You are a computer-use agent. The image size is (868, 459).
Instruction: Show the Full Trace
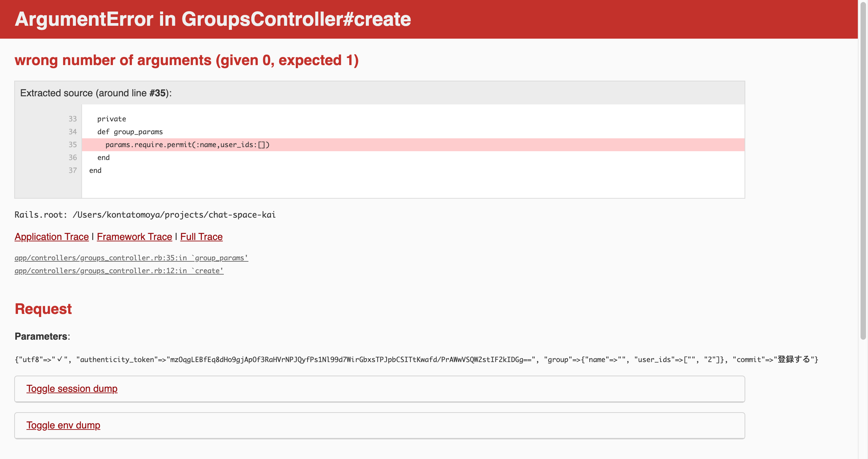pyautogui.click(x=201, y=237)
